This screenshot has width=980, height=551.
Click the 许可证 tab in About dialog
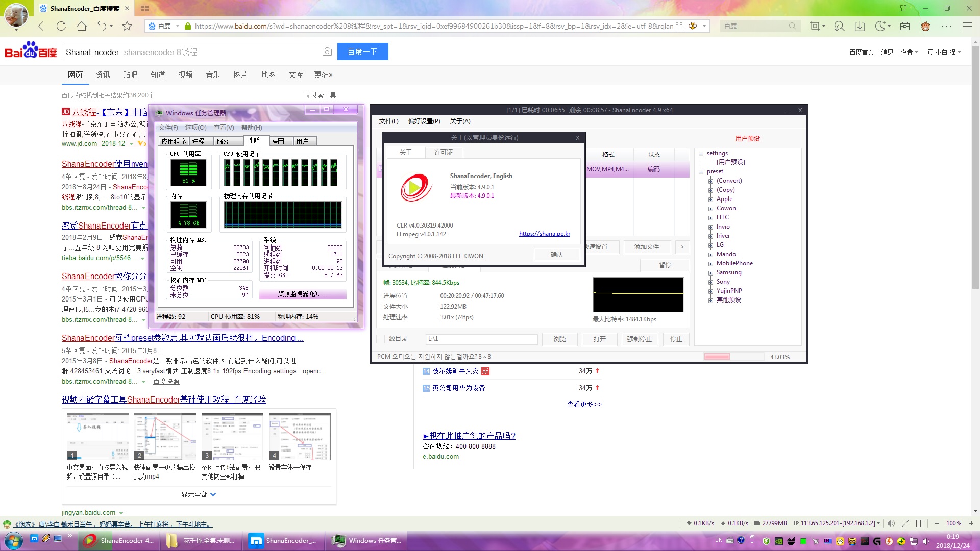[443, 153]
